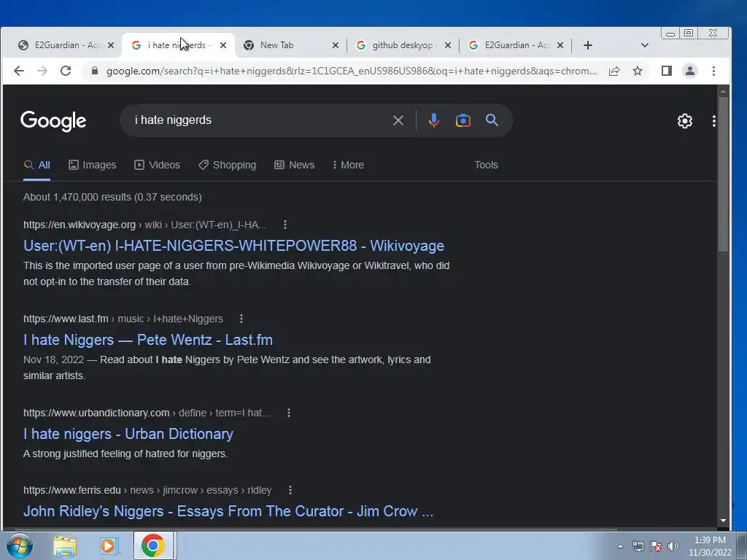Click the Chrome taskbar icon
Image resolution: width=747 pixels, height=560 pixels.
[153, 545]
